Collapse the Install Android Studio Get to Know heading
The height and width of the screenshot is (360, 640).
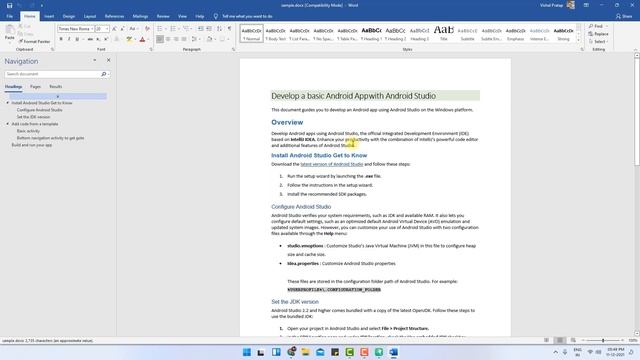click(7, 103)
